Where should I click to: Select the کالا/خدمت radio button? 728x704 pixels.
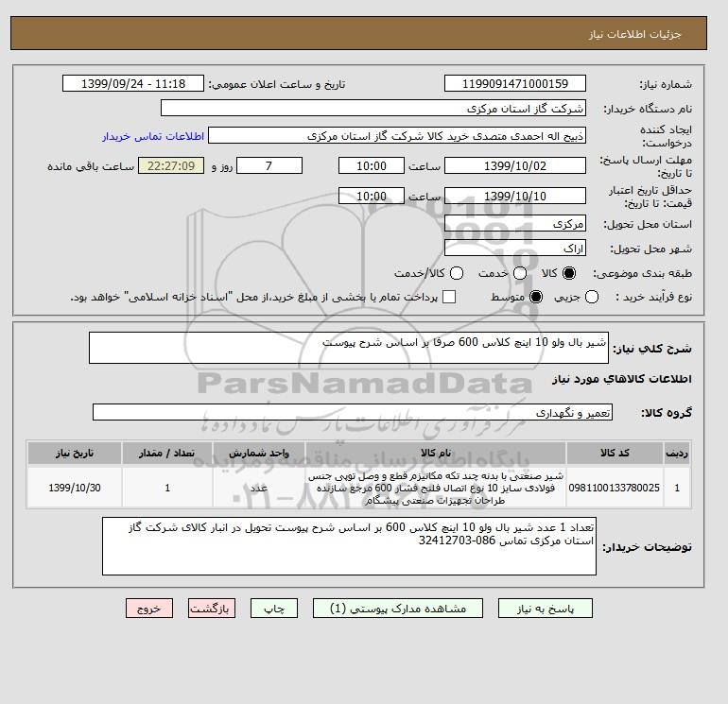coord(457,273)
